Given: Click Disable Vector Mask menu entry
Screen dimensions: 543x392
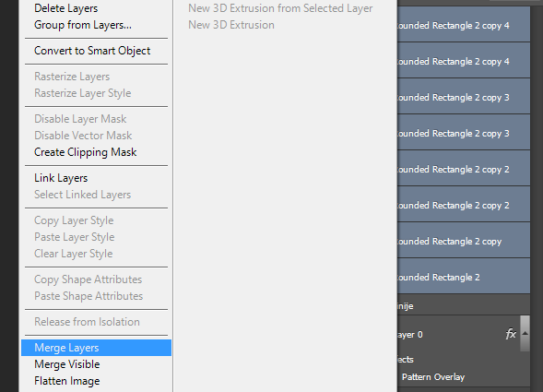Looking at the screenshot, I should [x=96, y=136].
